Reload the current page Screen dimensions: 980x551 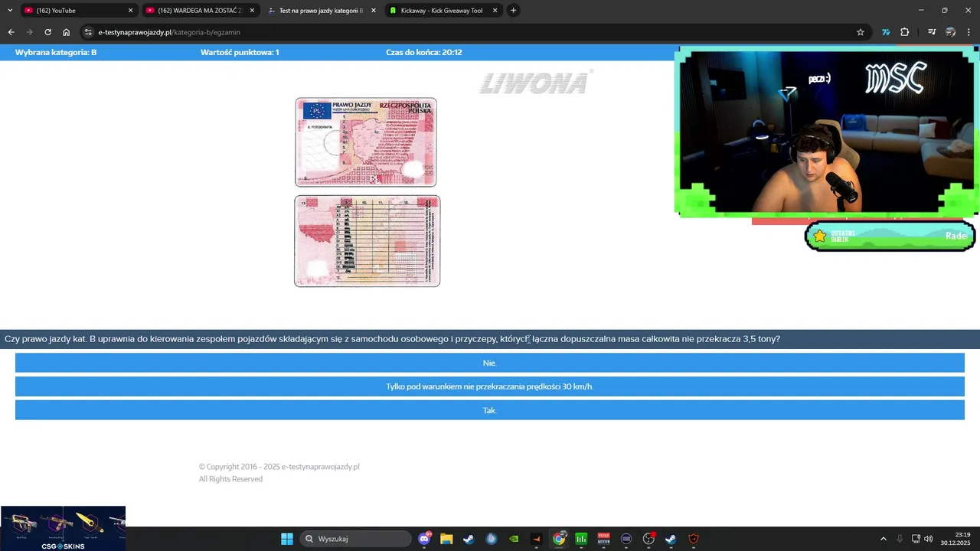point(47,32)
